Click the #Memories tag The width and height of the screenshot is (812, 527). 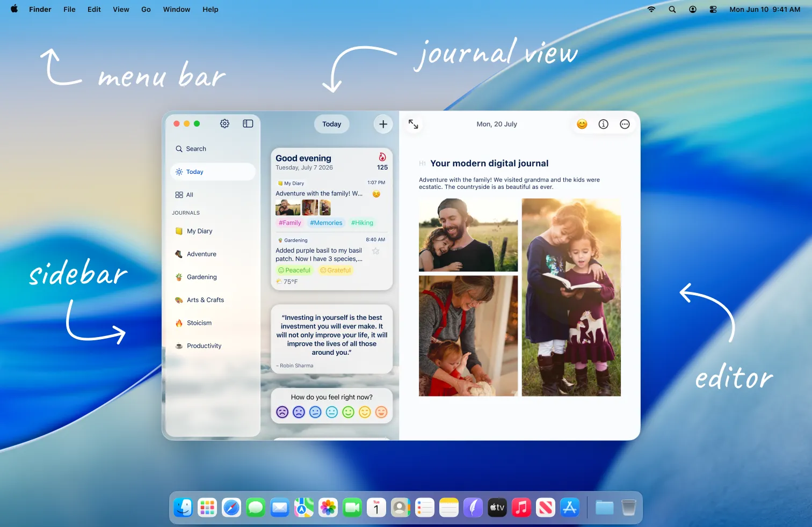[x=325, y=223]
